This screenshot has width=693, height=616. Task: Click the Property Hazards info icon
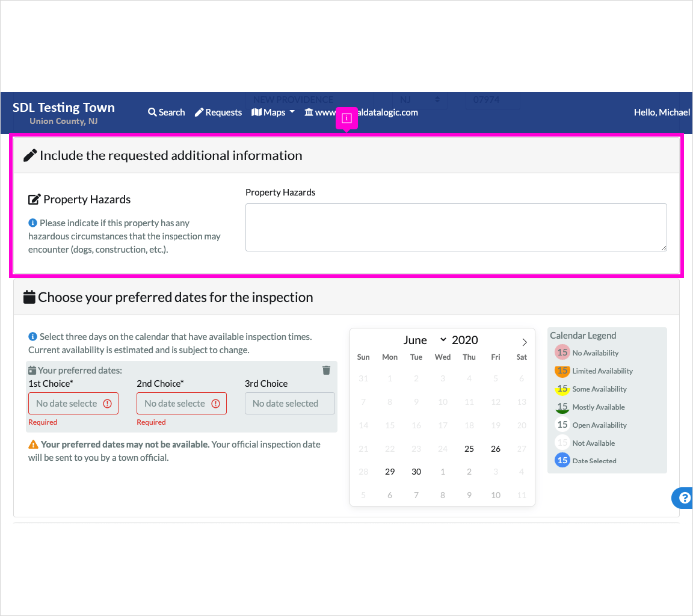pyautogui.click(x=33, y=223)
